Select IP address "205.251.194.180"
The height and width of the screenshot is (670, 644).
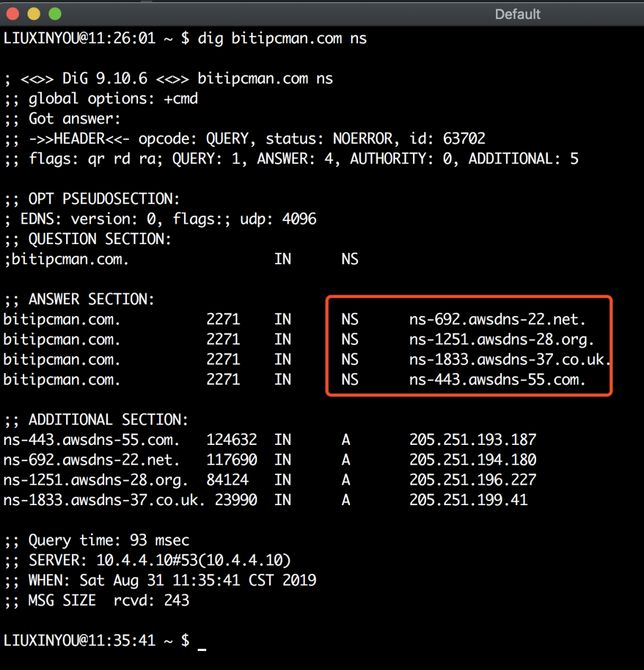click(x=473, y=460)
